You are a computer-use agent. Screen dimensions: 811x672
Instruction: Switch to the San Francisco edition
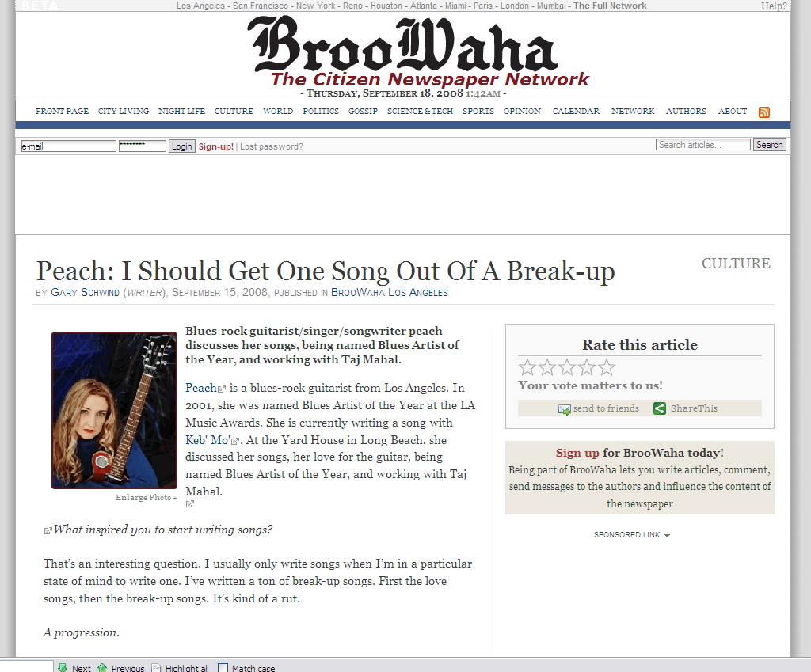click(261, 6)
